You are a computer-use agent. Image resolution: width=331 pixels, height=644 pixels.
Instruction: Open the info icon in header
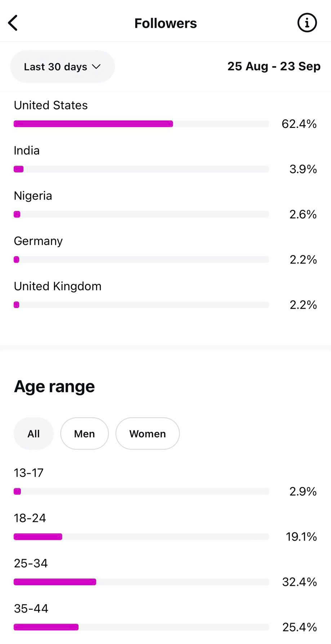(307, 23)
